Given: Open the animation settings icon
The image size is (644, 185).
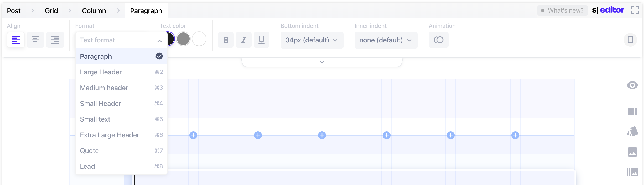Looking at the screenshot, I should coord(438,40).
